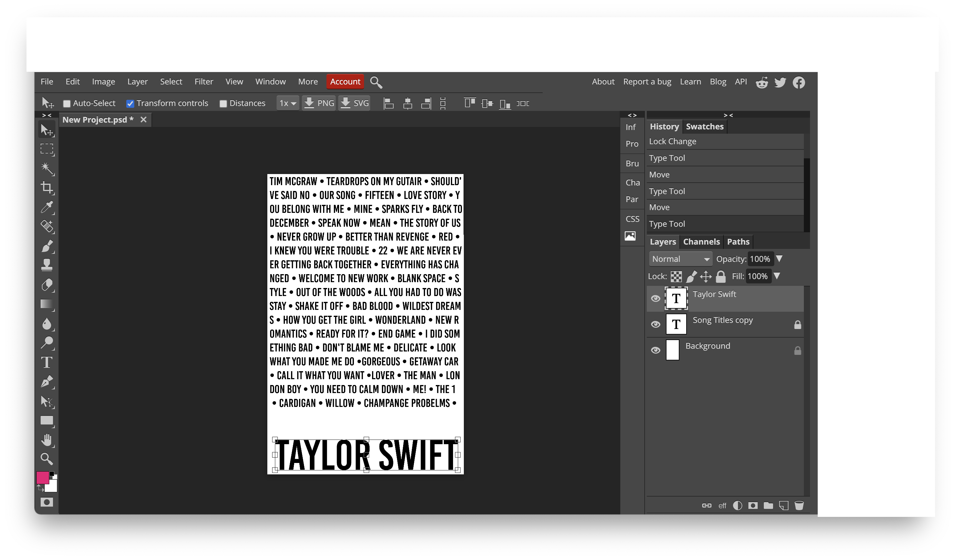
Task: Click the pink foreground color swatch
Action: coord(43,477)
